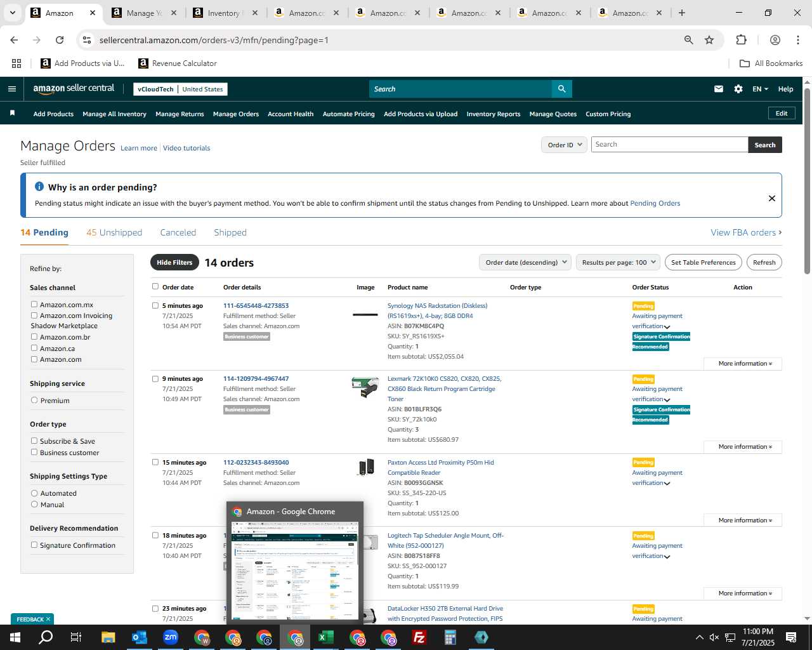The height and width of the screenshot is (650, 812).
Task: Open the settings gear in Seller Central
Action: (x=738, y=89)
